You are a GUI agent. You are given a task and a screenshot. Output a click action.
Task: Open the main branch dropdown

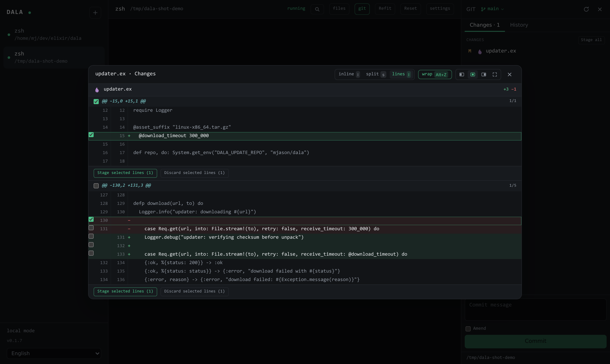492,9
